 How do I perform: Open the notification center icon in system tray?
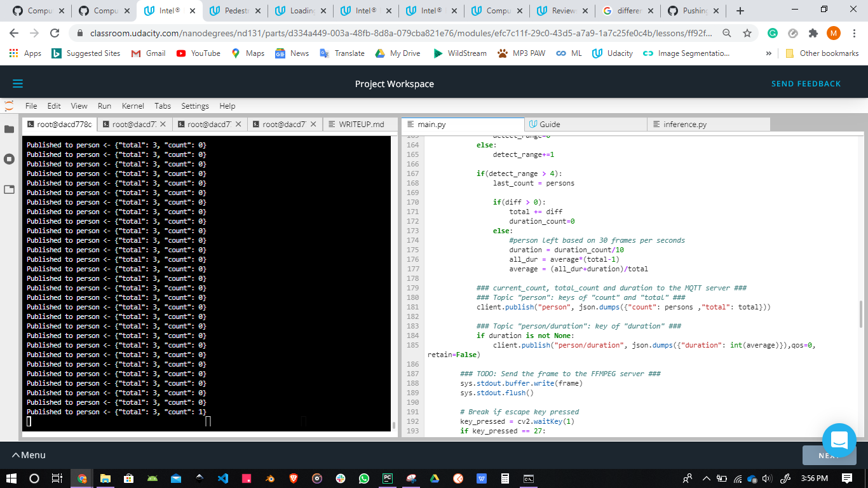pos(846,478)
